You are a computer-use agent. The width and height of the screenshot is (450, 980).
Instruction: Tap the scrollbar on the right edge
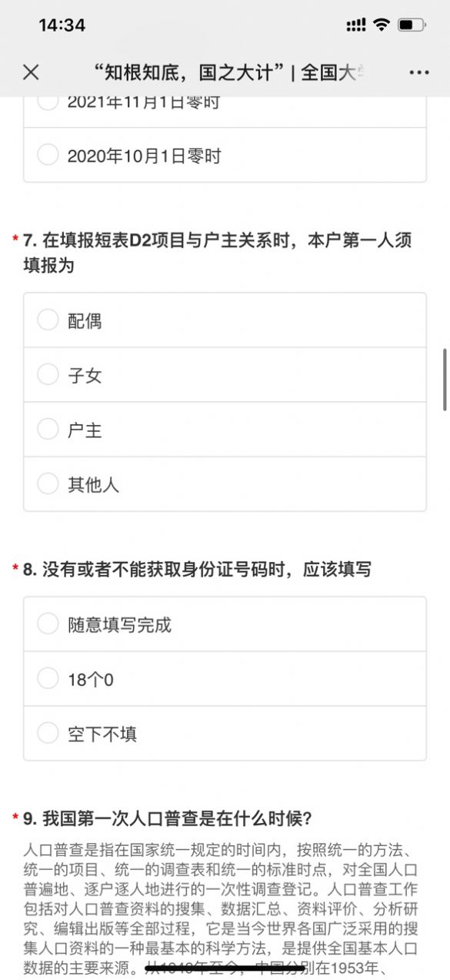pos(445,377)
